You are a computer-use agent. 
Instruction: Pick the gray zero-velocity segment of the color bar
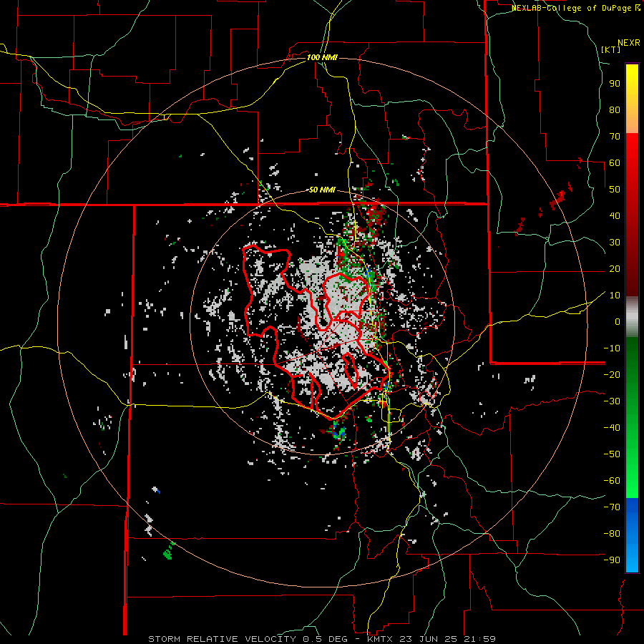[x=632, y=316]
